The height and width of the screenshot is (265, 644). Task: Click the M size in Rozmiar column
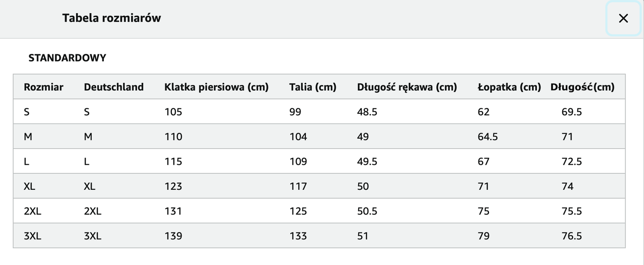[x=28, y=137]
